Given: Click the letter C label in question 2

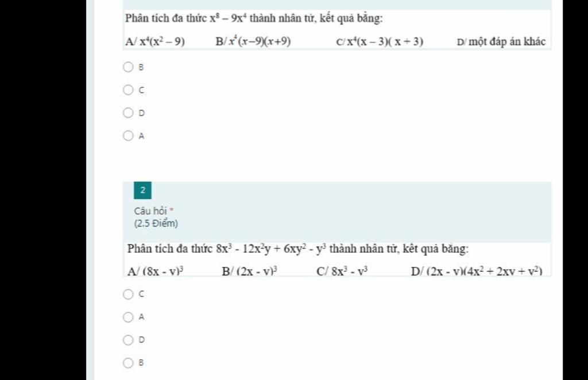Looking at the screenshot, I should coord(141,294).
